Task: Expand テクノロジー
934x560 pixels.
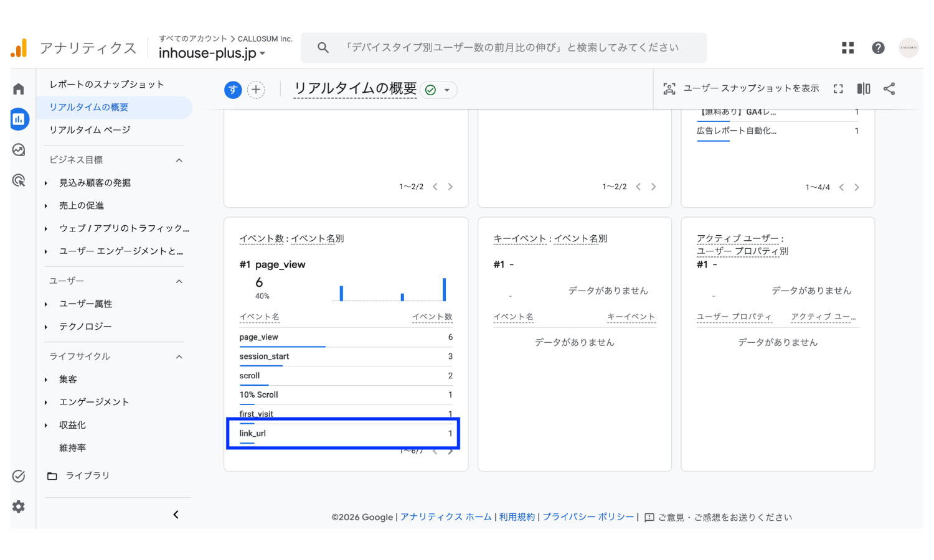Action: click(x=46, y=327)
